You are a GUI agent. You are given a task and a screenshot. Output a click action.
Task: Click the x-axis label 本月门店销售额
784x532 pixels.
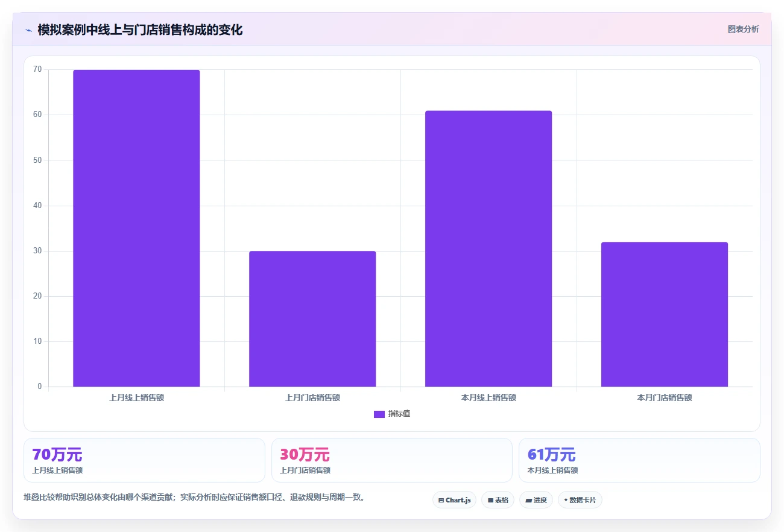665,398
